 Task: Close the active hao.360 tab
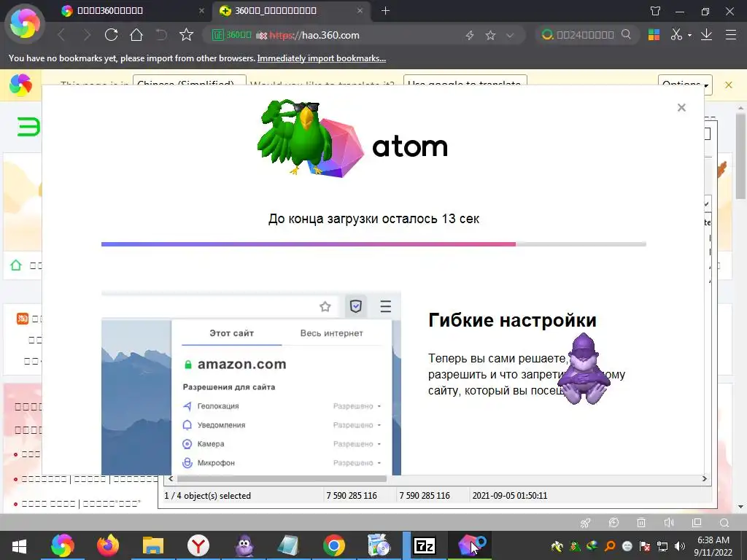(360, 10)
